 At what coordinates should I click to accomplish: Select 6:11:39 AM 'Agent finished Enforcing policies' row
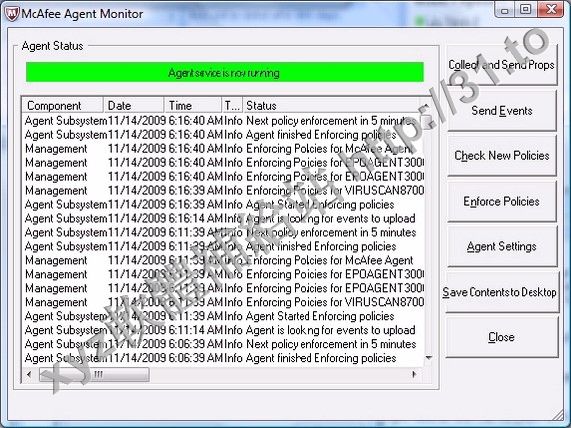(224, 246)
